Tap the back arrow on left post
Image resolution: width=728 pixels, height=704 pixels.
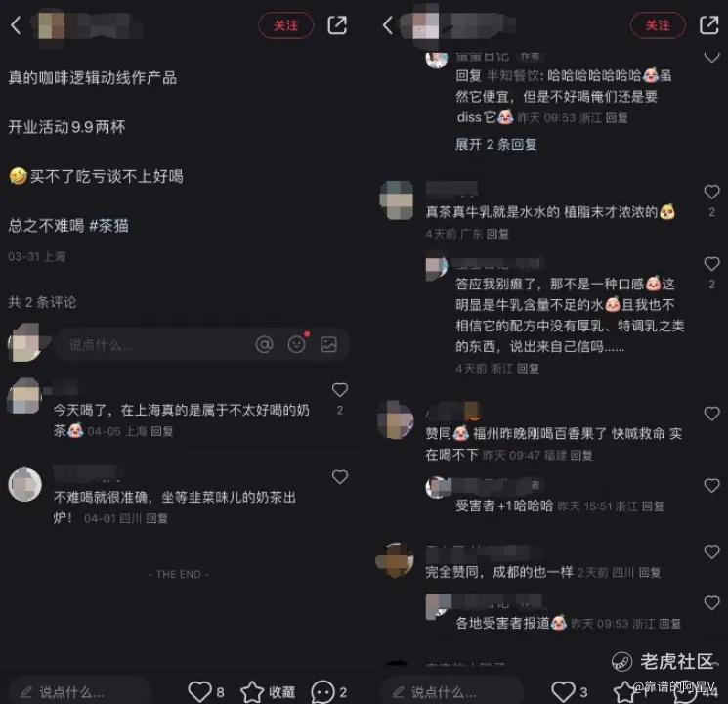tap(16, 25)
